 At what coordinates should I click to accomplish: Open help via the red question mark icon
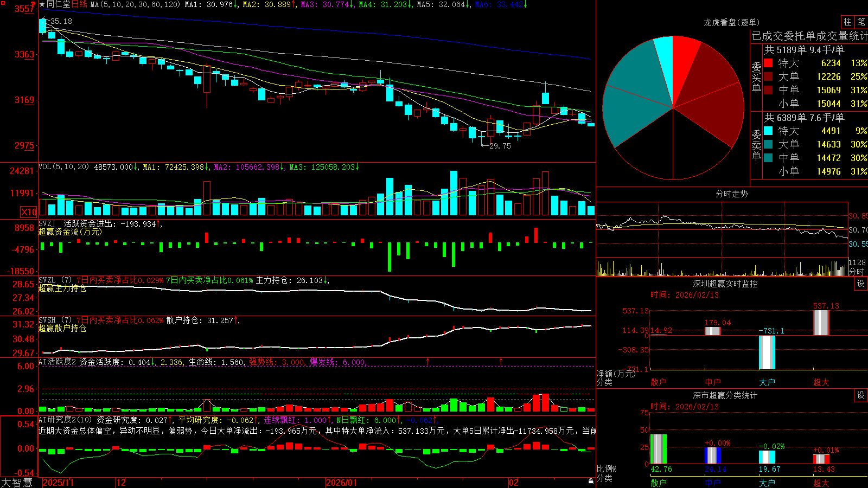tap(33, 4)
